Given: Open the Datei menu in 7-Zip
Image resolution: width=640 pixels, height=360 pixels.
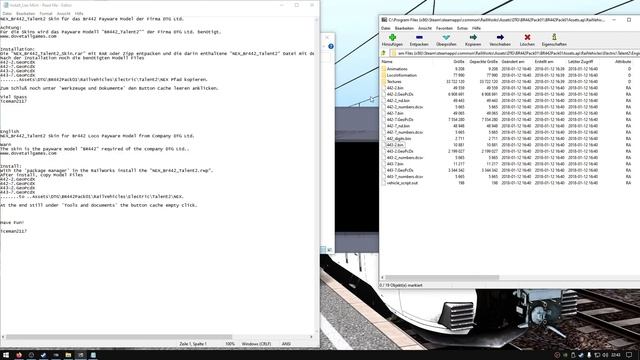Looking at the screenshot, I should (x=385, y=28).
